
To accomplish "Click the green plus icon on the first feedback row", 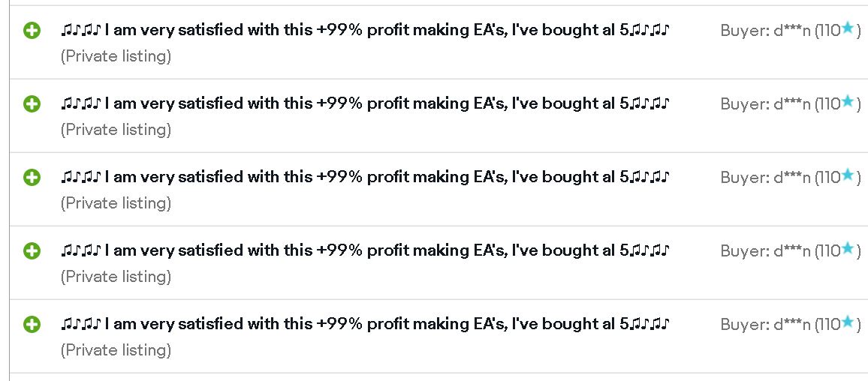I will click(32, 31).
